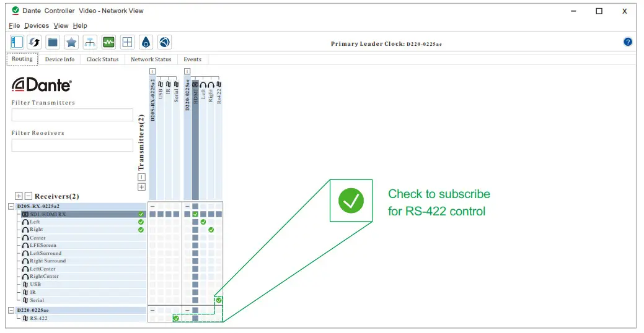Switch to the Clock Status tab
Screen dimensions: 644x333
pos(102,59)
